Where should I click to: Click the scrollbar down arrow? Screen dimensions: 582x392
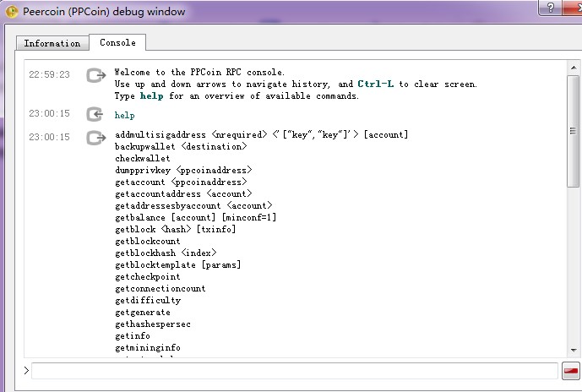(x=574, y=350)
